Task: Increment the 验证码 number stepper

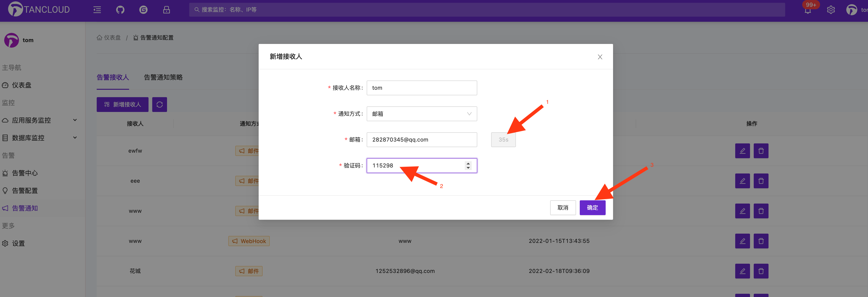Action: click(468, 163)
